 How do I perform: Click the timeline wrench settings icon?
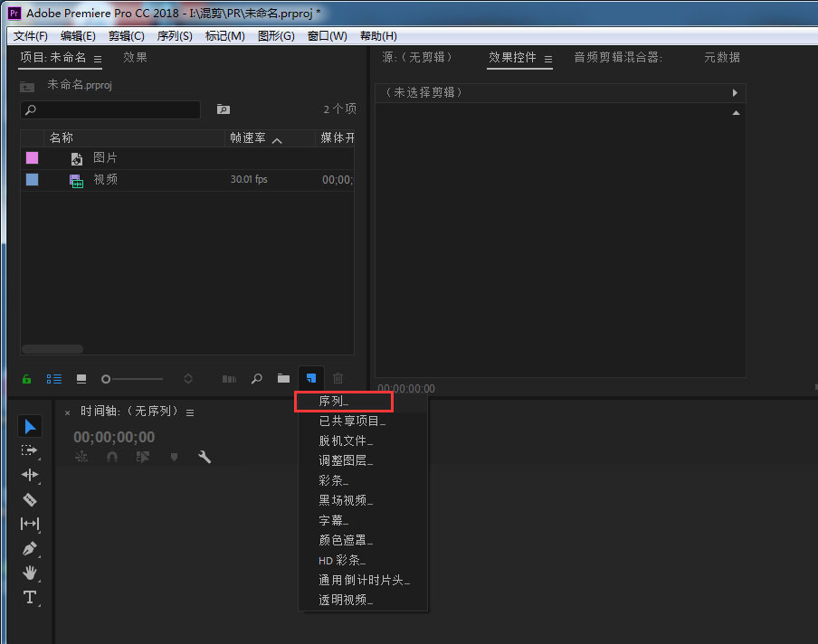pyautogui.click(x=204, y=458)
